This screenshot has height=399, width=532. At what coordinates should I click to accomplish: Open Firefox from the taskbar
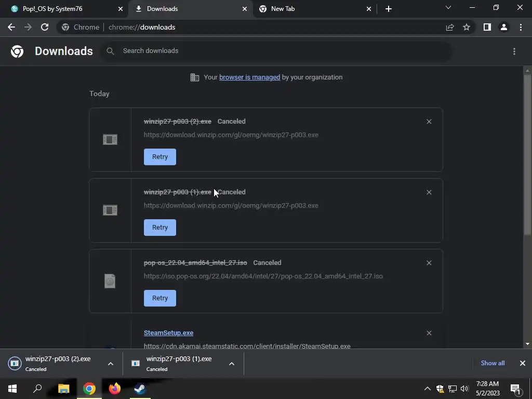point(115,389)
